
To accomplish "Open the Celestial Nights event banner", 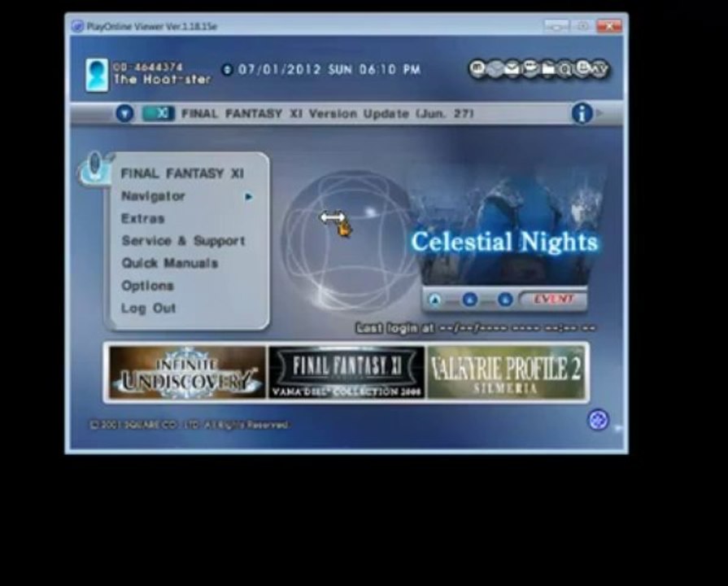I will (504, 227).
